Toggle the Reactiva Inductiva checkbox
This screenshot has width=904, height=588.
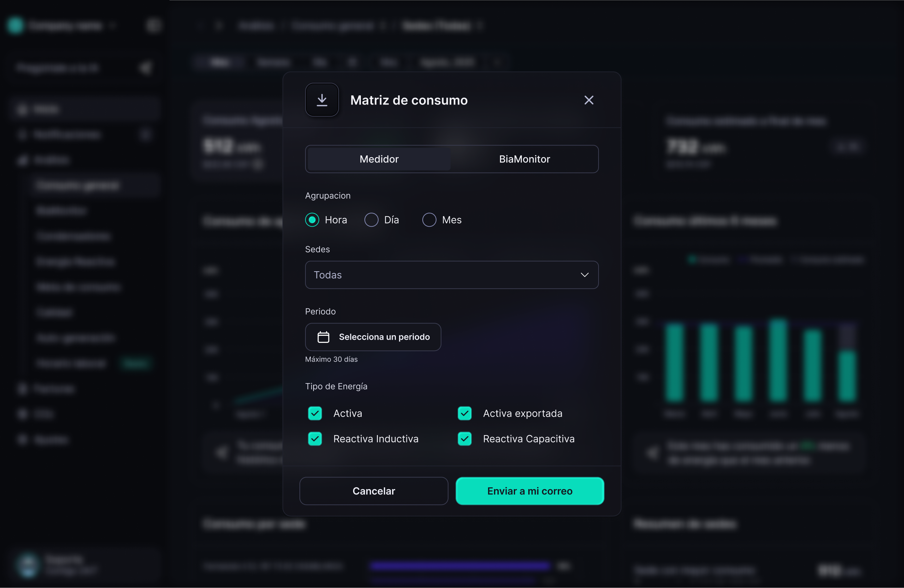click(x=315, y=439)
